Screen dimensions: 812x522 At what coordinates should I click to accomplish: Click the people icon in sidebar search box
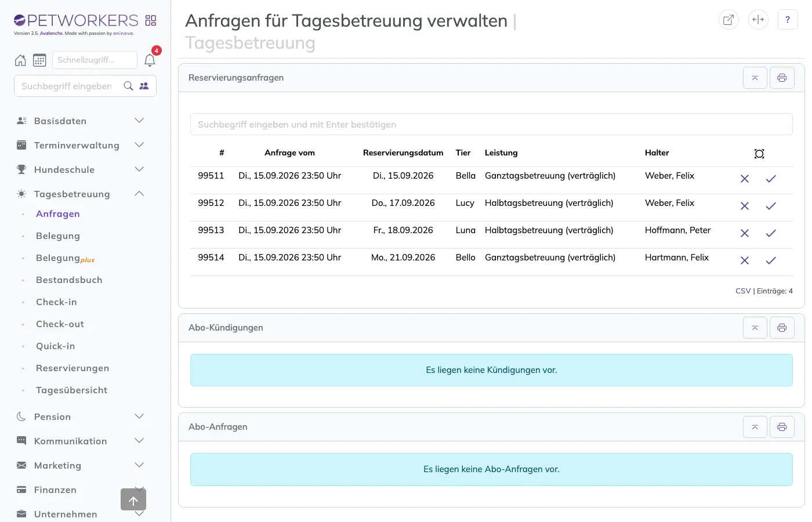tap(144, 86)
